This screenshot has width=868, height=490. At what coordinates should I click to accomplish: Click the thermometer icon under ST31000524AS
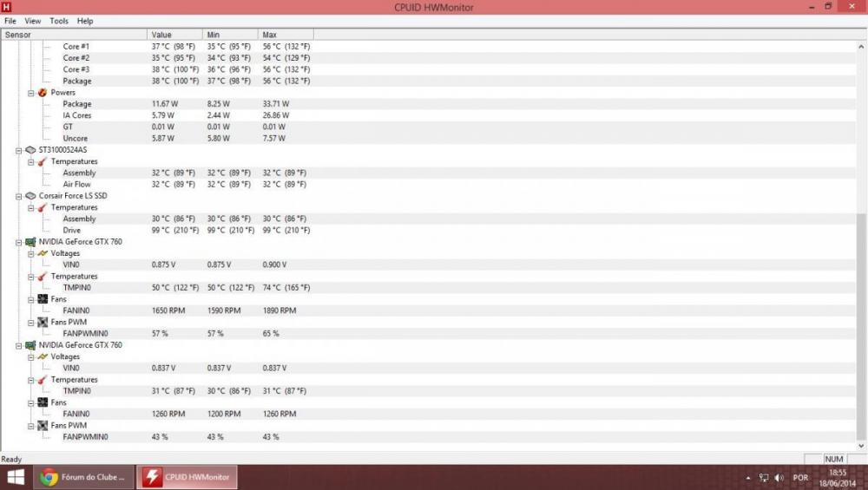click(x=43, y=161)
